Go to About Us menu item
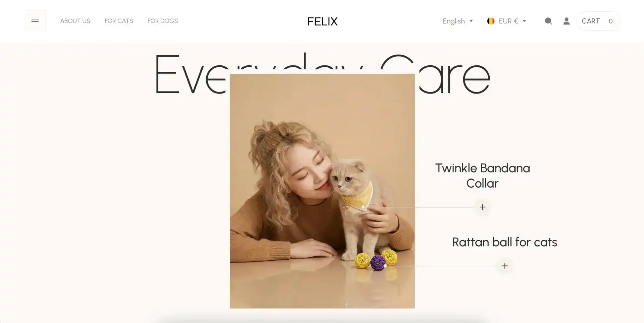This screenshot has height=323, width=644. click(75, 21)
